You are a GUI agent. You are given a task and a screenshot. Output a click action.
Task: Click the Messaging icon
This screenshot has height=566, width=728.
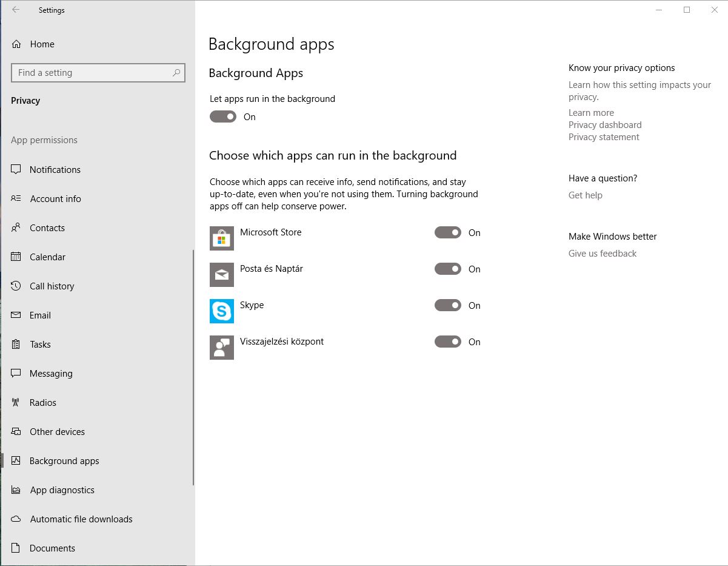point(16,374)
